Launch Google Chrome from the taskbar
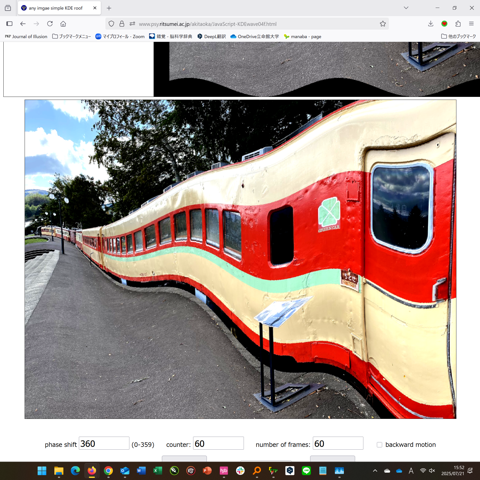The image size is (480, 480). pos(108,471)
